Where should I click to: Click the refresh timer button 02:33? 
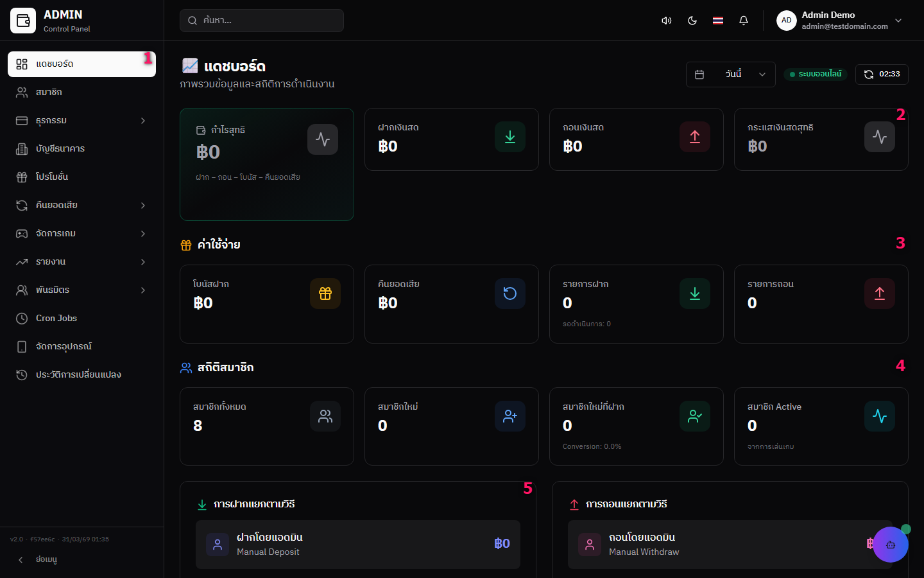point(881,74)
